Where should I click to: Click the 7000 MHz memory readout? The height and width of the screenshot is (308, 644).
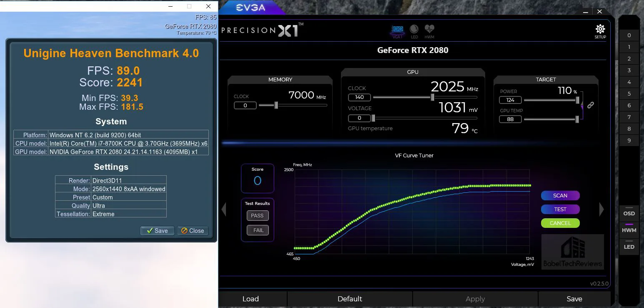click(307, 95)
